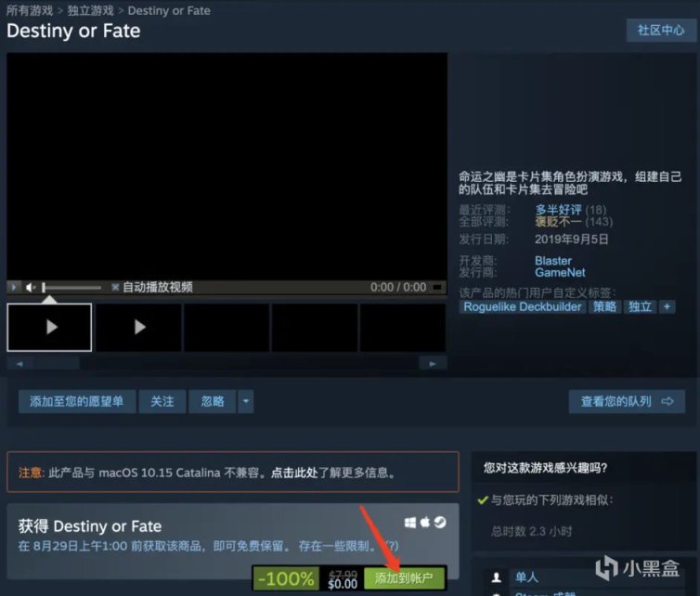
Task: Click the SteamOS platform icon
Action: coord(440,522)
